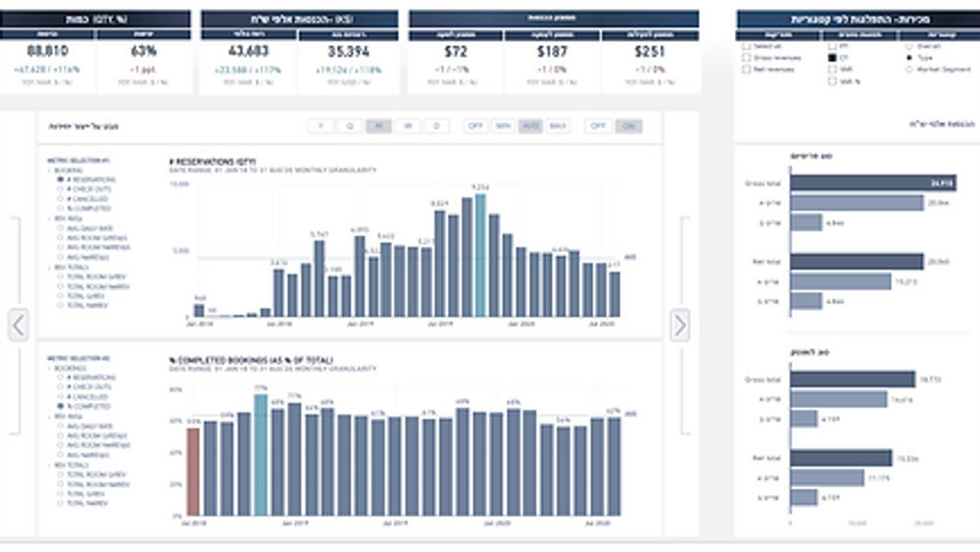Collapse REV TOTALS group in Metric Selection #1
Screen dimensions: 980x552
click(50, 268)
